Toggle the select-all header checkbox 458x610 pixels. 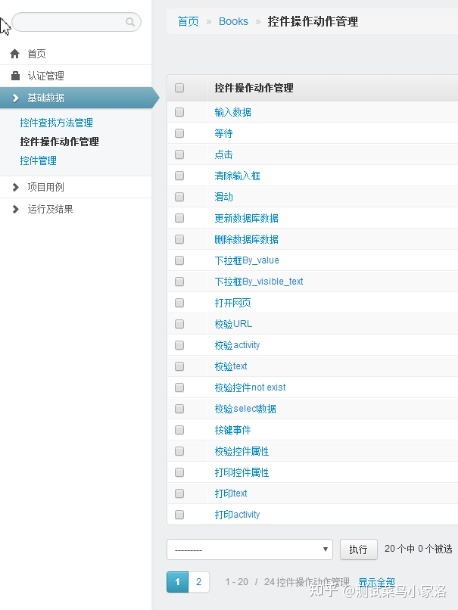179,88
